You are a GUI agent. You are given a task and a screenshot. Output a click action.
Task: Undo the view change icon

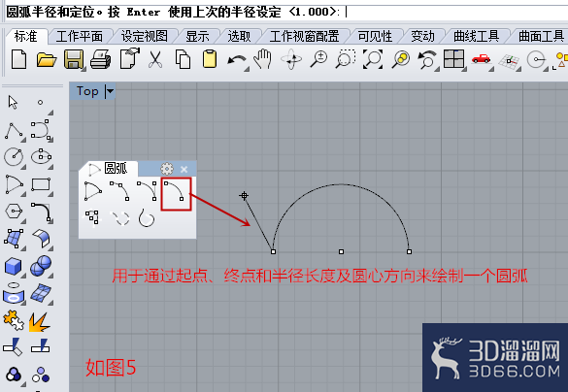pos(426,59)
